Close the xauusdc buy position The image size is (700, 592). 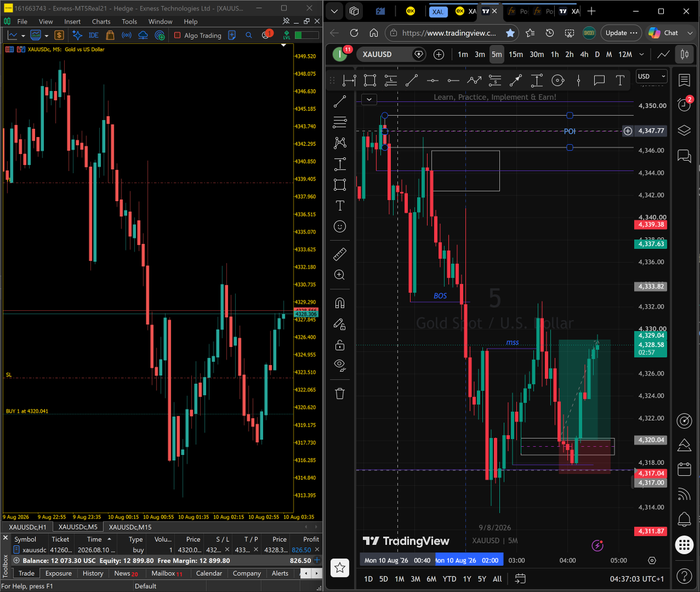[317, 549]
